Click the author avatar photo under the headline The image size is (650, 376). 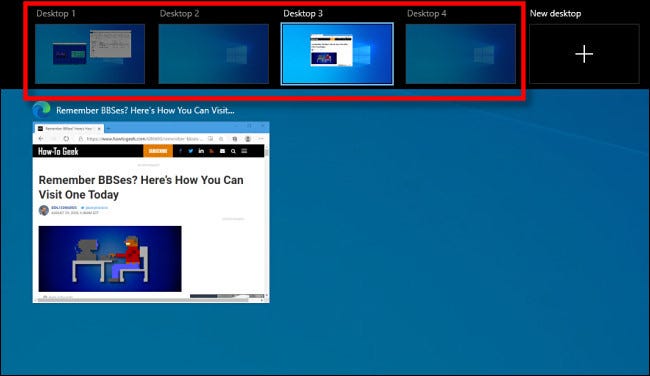coord(44,210)
